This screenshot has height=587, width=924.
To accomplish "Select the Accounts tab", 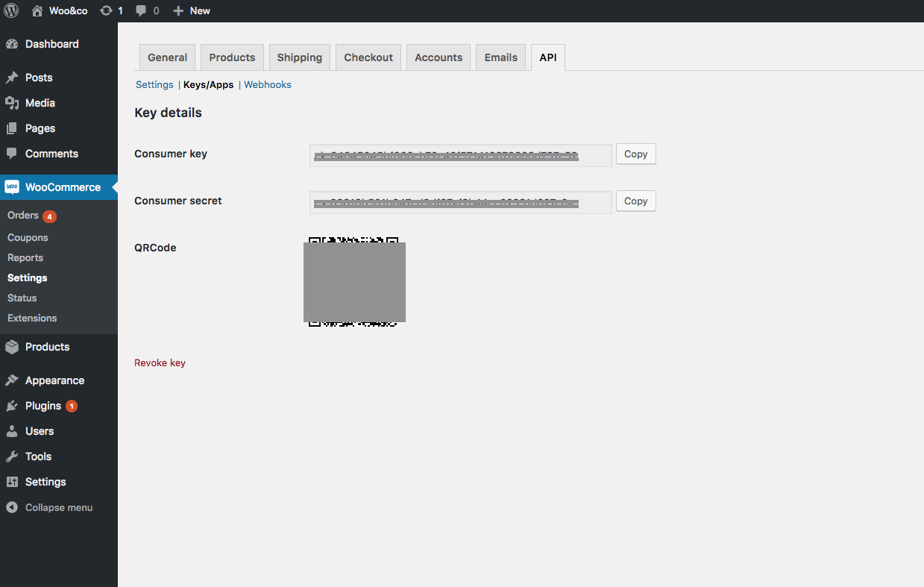I will pos(439,57).
